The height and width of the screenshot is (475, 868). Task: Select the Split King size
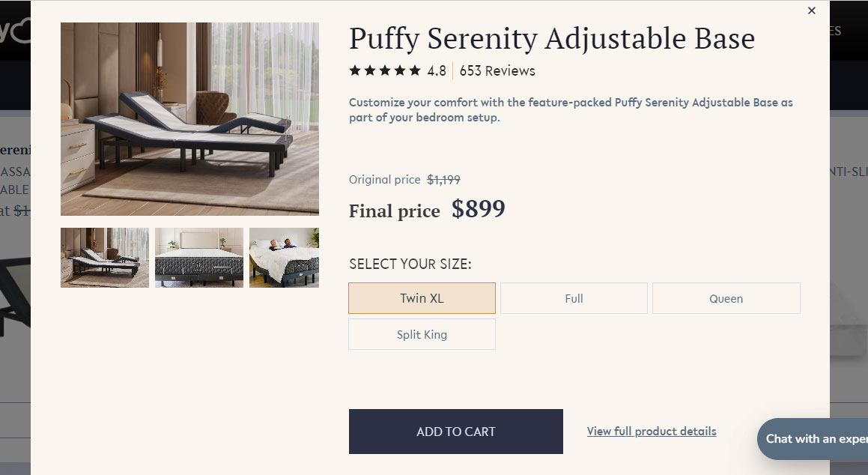pyautogui.click(x=422, y=334)
